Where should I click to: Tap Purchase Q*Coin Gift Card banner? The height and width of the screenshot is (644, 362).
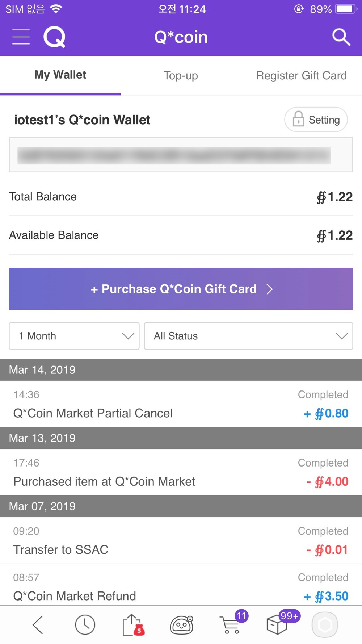coord(181,289)
